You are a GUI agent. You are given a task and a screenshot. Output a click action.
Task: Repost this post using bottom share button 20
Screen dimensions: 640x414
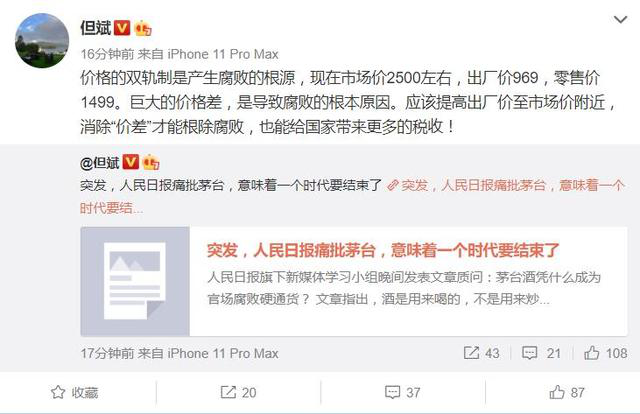238,392
